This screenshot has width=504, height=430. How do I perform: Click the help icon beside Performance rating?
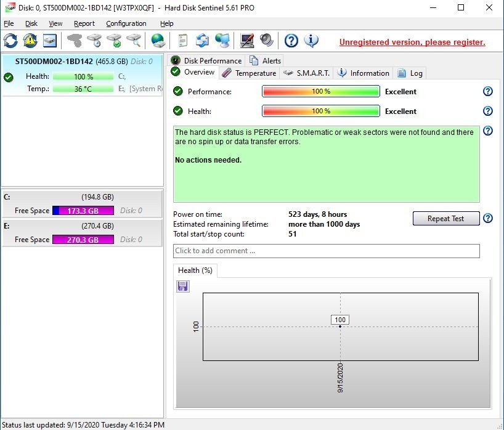click(x=487, y=91)
